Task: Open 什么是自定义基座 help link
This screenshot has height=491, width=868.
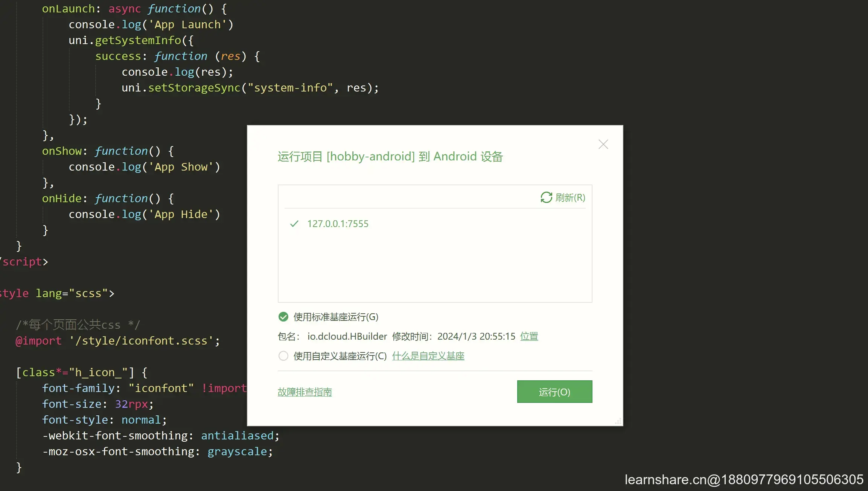Action: 428,356
